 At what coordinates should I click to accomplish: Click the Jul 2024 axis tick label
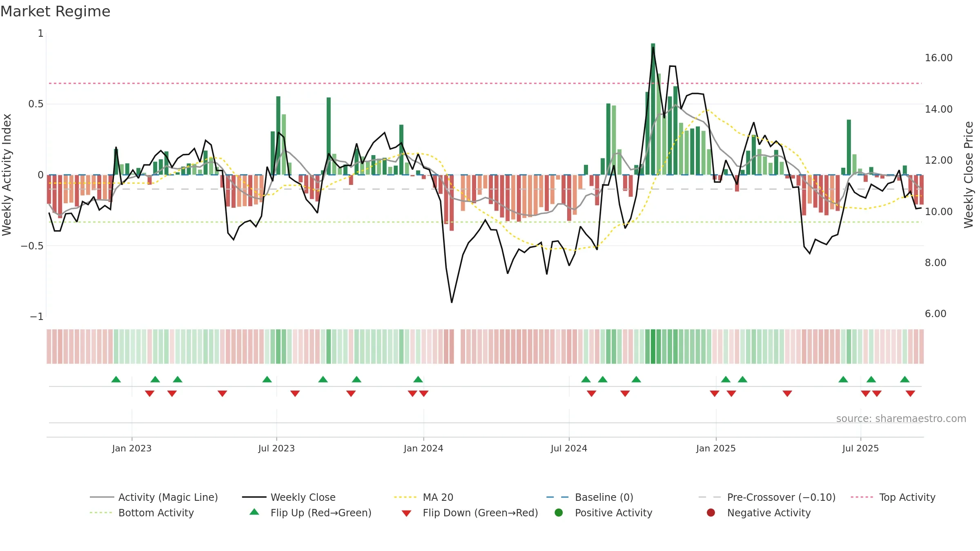point(569,449)
